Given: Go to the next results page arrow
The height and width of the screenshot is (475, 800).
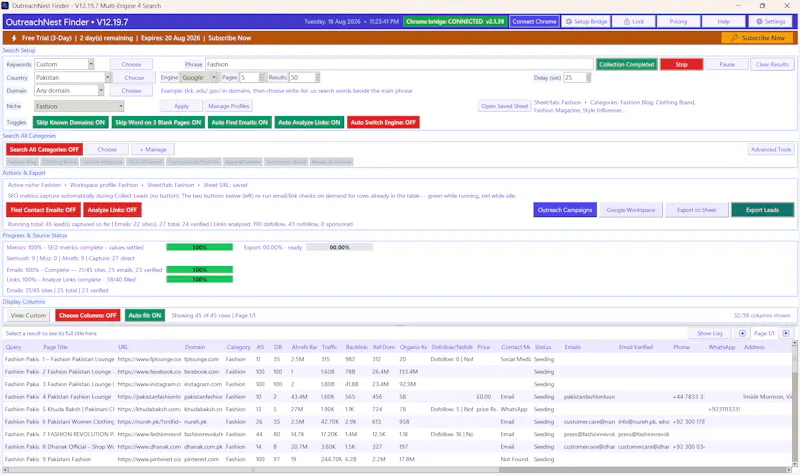Looking at the screenshot, I should point(786,333).
